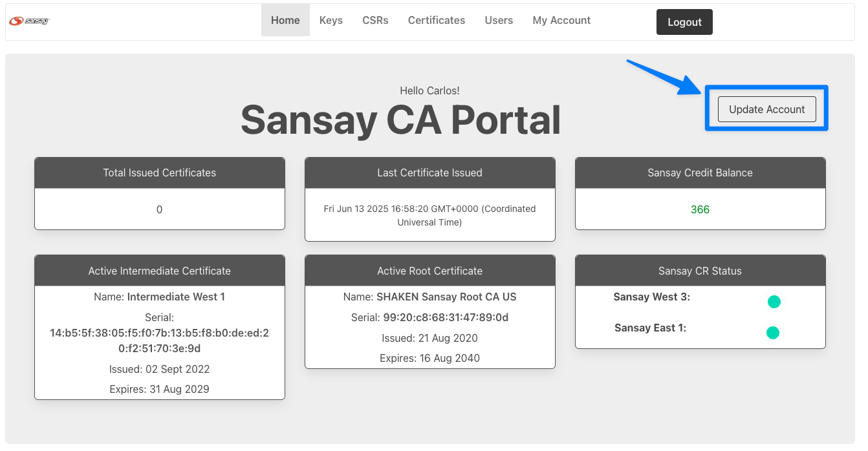Click the Sansay East 1 label

(x=651, y=328)
